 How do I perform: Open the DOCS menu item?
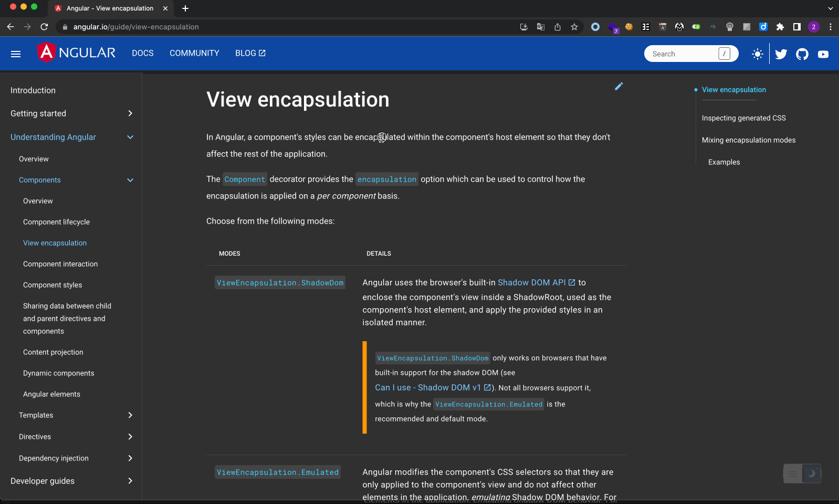tap(142, 53)
